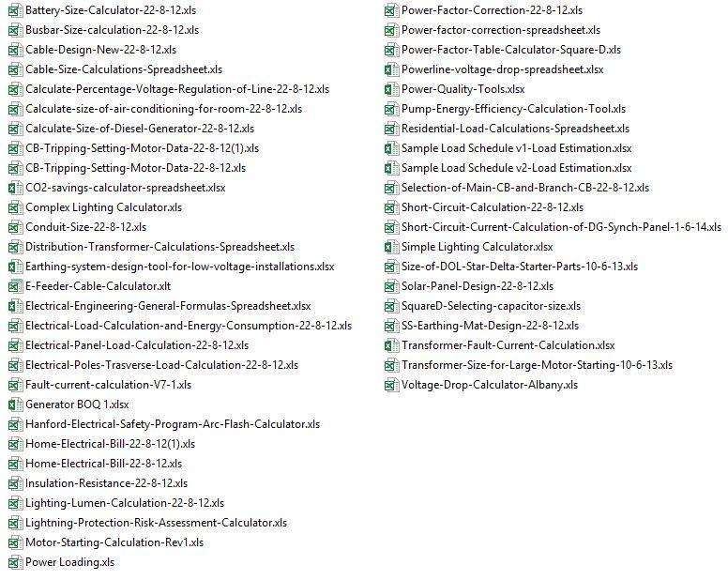
Task: Click the icon beside Voltage-Drop-Calculator-Albany.xls
Action: [x=391, y=385]
